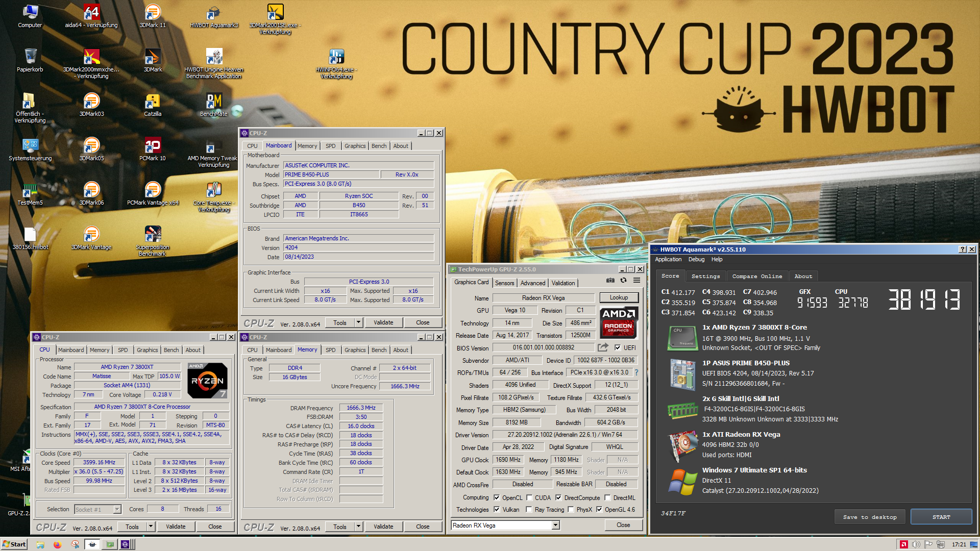This screenshot has width=980, height=551.
Task: Open the Catzilla desktop icon
Action: point(153,105)
